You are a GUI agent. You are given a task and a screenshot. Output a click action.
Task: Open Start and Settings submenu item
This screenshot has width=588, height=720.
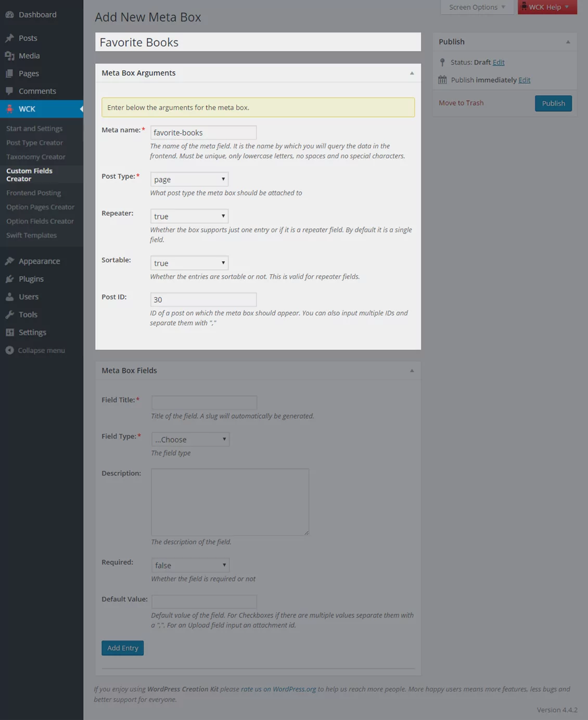coord(34,128)
